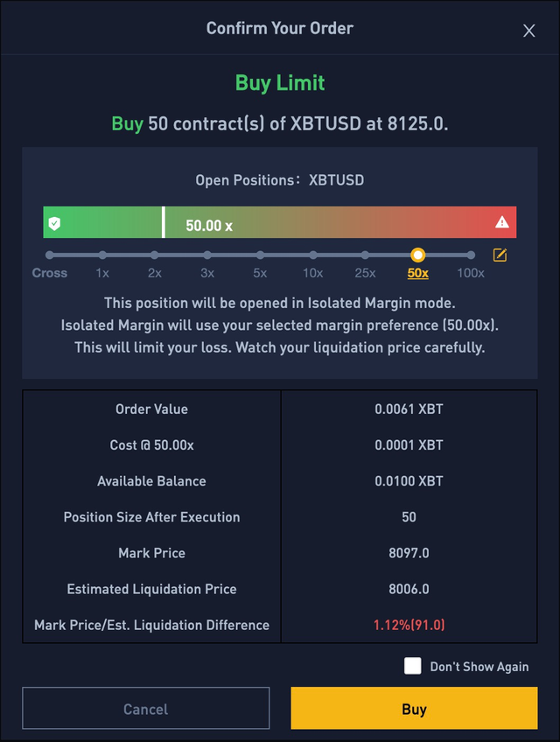Image resolution: width=560 pixels, height=742 pixels.
Task: Switch leverage to 25x
Action: pos(365,255)
